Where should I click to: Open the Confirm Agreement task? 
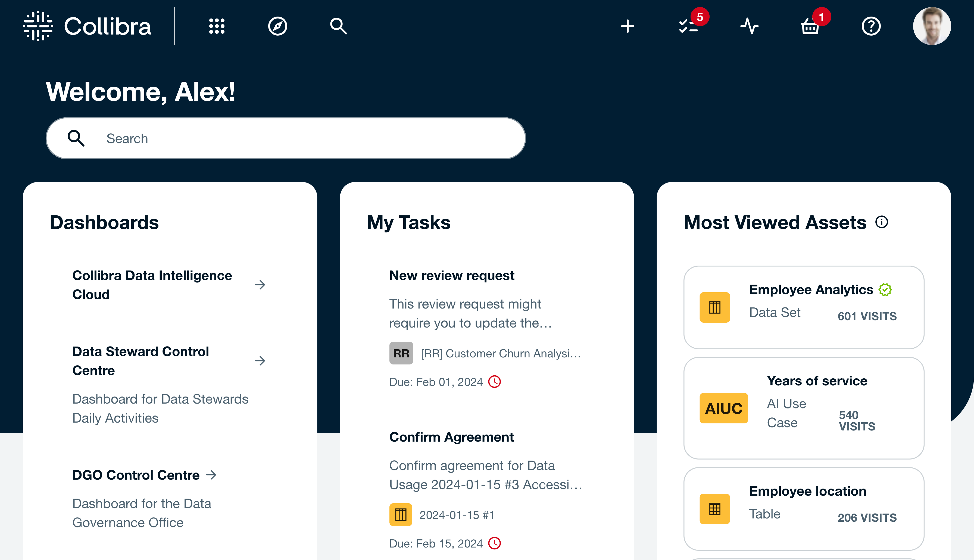[x=451, y=437]
